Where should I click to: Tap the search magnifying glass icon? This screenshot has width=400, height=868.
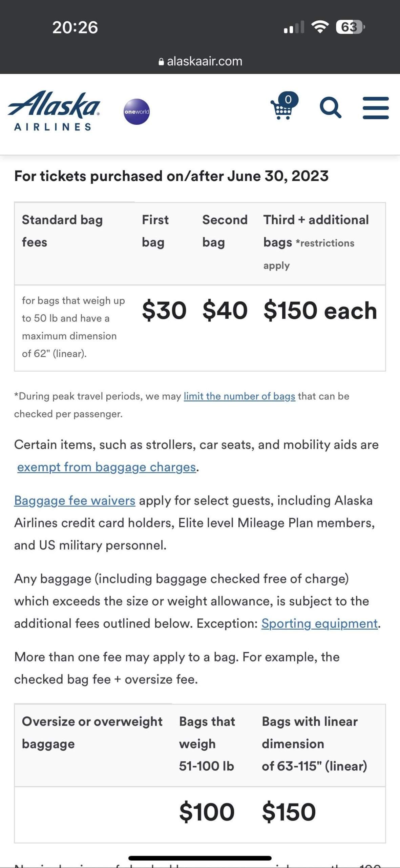pyautogui.click(x=330, y=108)
